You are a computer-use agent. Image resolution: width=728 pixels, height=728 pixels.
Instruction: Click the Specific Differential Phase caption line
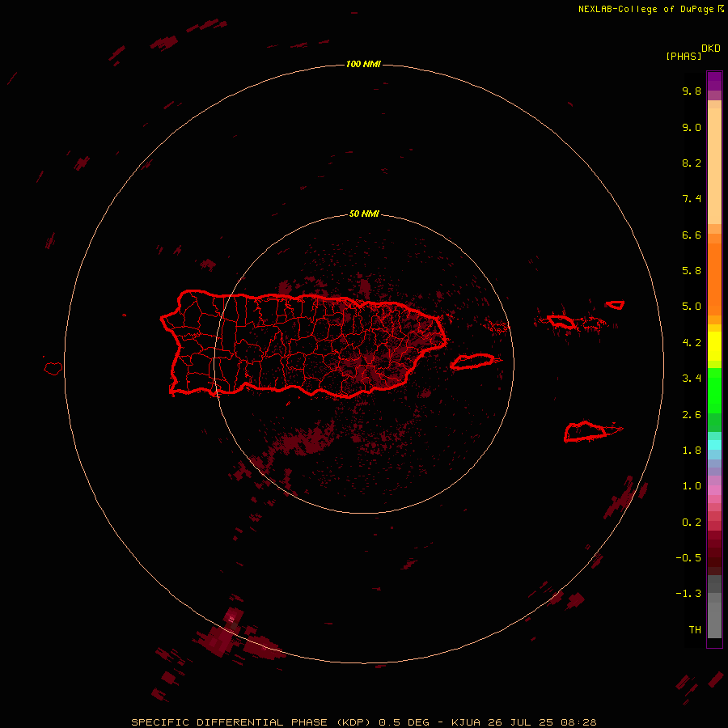[x=363, y=722]
